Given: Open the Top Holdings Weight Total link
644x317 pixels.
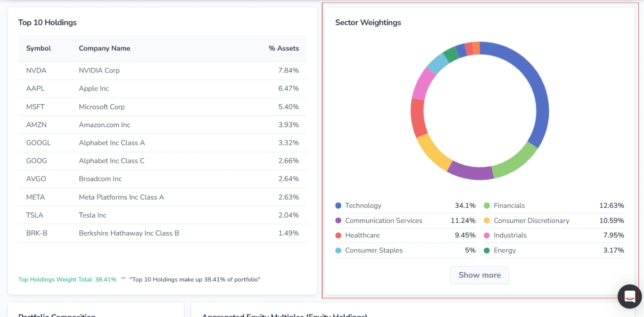Looking at the screenshot, I should pos(67,279).
